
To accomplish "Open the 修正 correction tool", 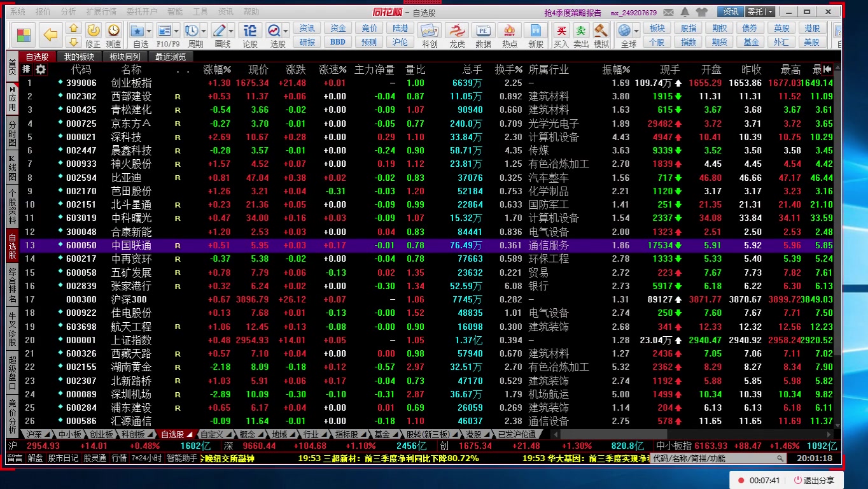I will click(x=94, y=34).
